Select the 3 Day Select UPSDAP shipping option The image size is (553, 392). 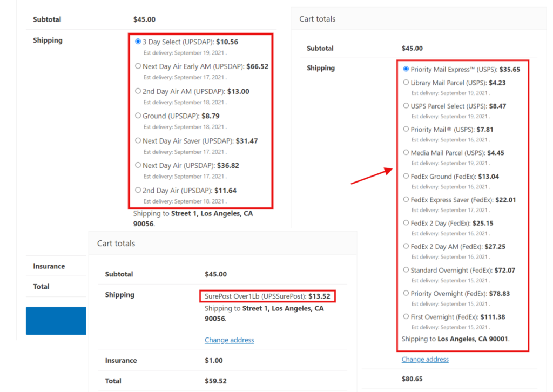click(x=138, y=42)
